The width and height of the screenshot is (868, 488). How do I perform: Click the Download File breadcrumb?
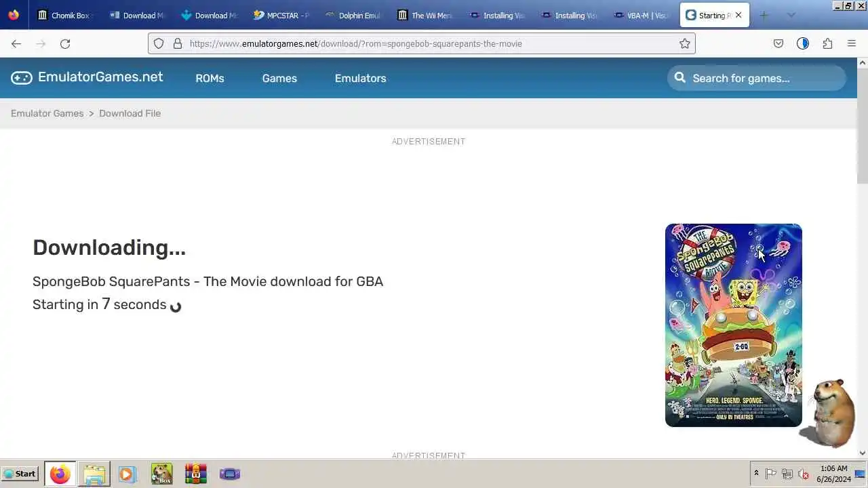tap(130, 113)
